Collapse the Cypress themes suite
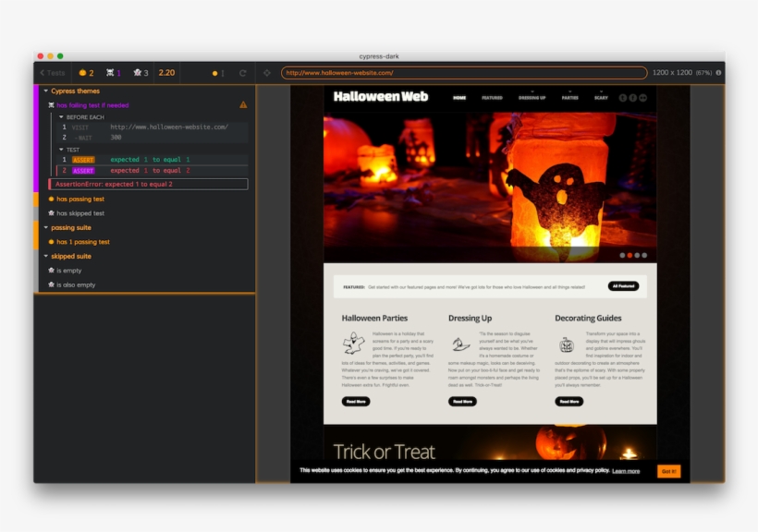Image resolution: width=758 pixels, height=532 pixels. point(46,91)
